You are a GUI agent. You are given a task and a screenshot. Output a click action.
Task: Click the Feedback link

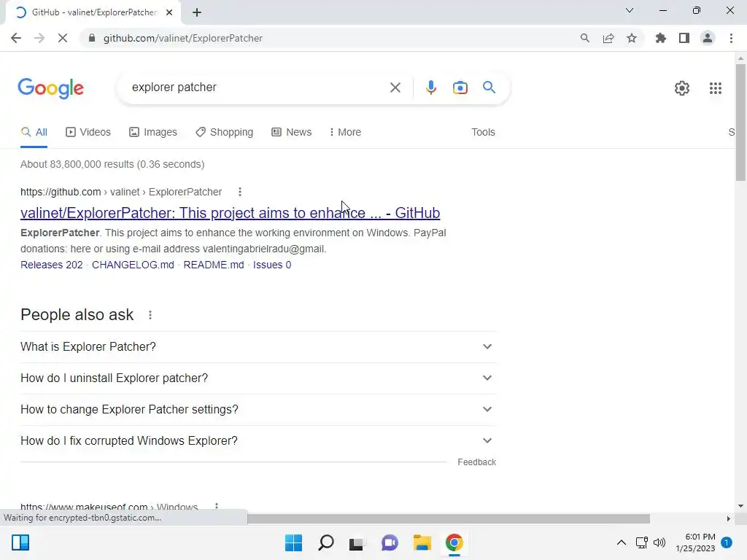(x=477, y=462)
